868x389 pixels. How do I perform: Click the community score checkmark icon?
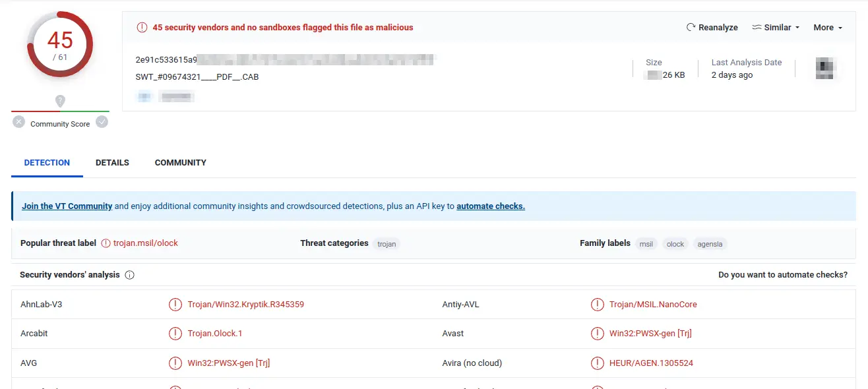[102, 122]
